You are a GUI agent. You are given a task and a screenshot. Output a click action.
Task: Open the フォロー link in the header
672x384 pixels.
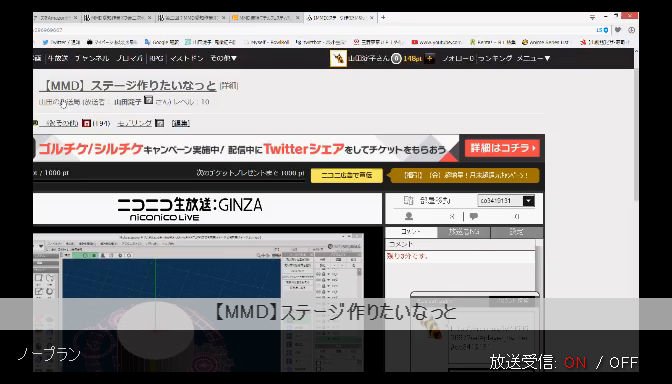click(x=458, y=58)
